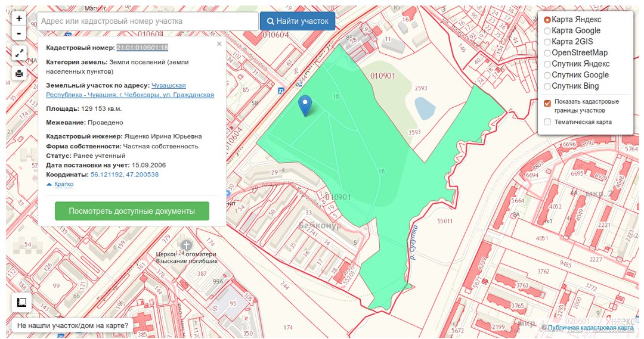This screenshot has height=339, width=644.
Task: Select OpenStreetMap as base layer
Action: (x=547, y=52)
